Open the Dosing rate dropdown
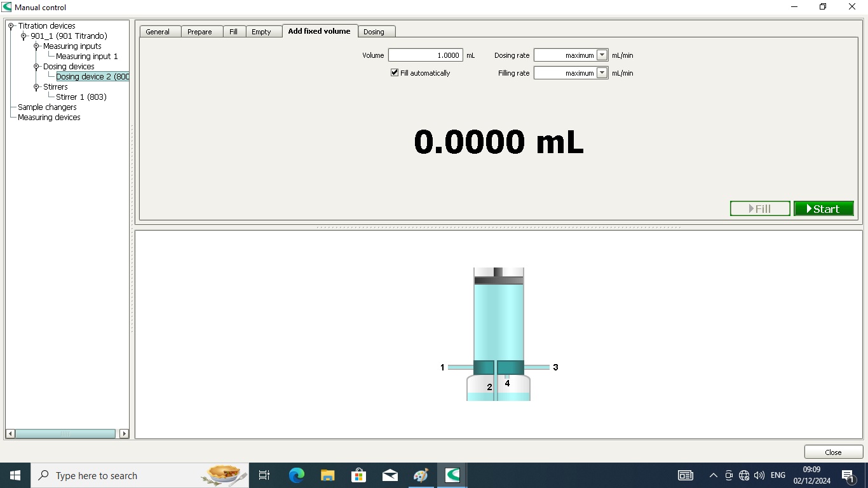 [602, 55]
